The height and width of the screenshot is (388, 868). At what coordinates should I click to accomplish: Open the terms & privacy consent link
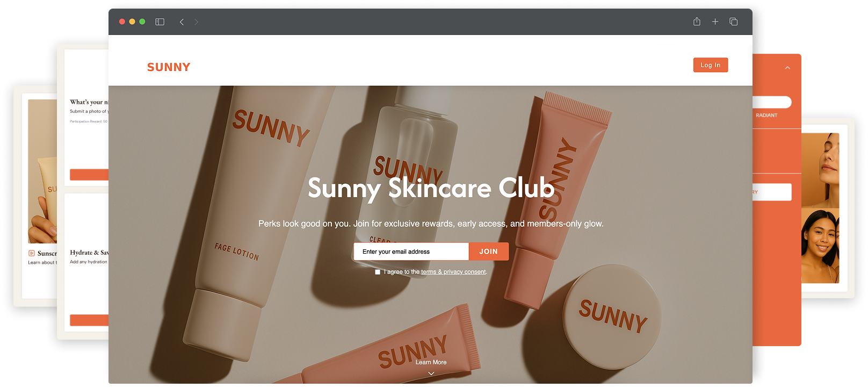coord(453,272)
